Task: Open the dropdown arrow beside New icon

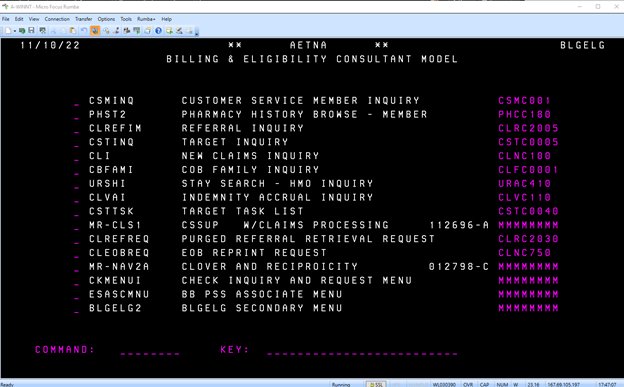Action: point(15,31)
